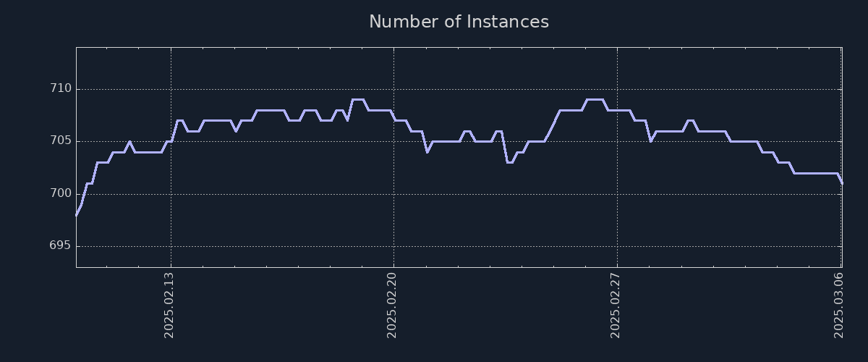This screenshot has height=362, width=868.
Task: Click gridline intersection of 2025.02.20 and 695
Action: coord(393,246)
